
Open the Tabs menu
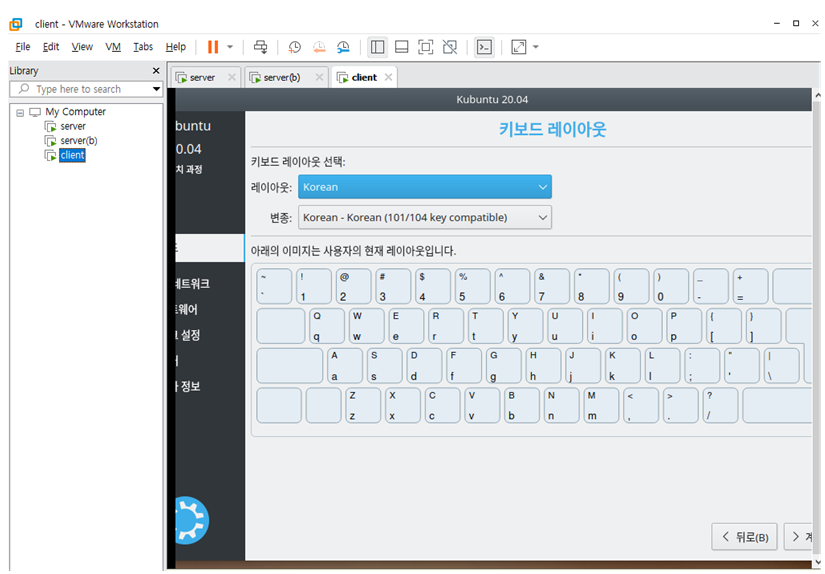[143, 47]
